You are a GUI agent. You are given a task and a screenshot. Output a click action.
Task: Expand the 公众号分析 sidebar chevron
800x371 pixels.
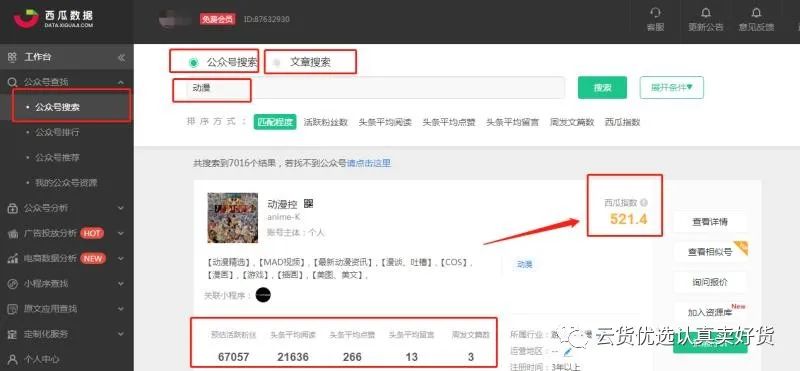(x=121, y=208)
